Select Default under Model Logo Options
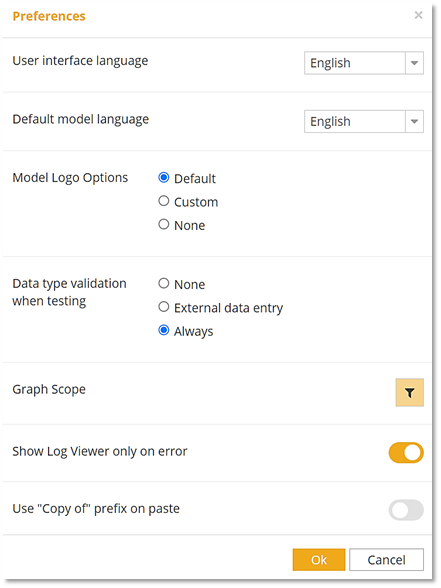 (164, 177)
